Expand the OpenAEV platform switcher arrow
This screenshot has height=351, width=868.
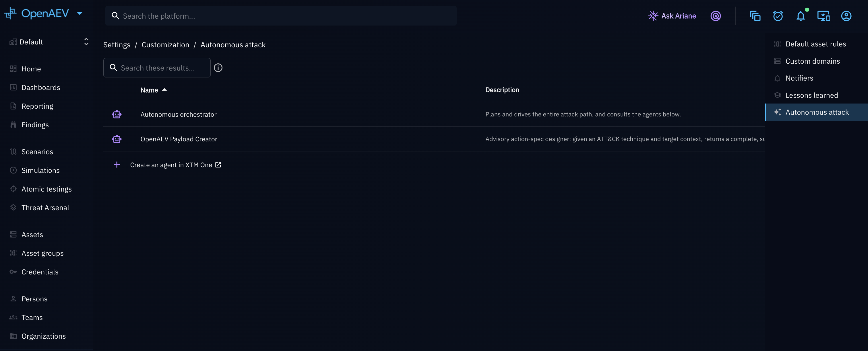coord(80,13)
